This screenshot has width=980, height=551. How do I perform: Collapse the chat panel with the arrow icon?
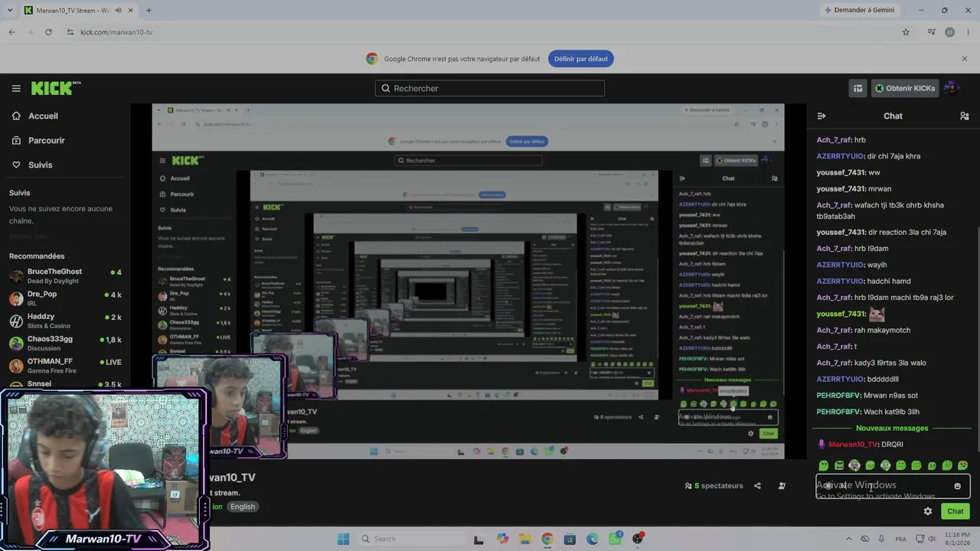(x=822, y=116)
